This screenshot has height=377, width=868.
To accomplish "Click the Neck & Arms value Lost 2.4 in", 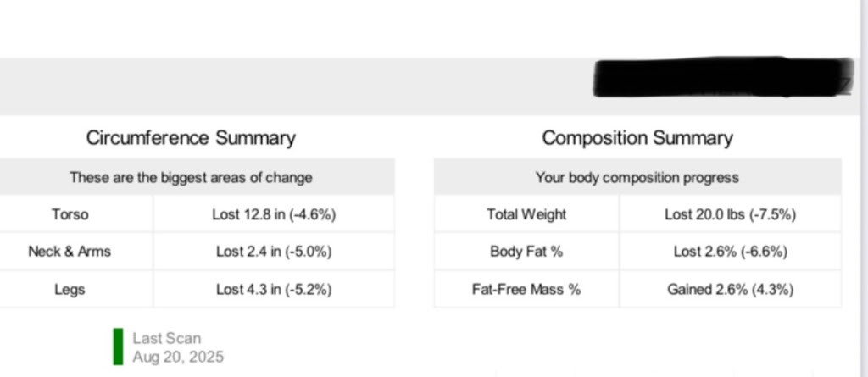I will point(274,252).
